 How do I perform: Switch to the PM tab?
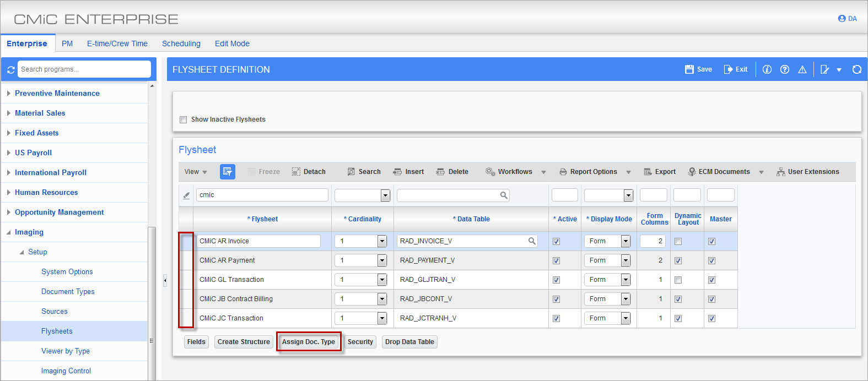coord(67,43)
